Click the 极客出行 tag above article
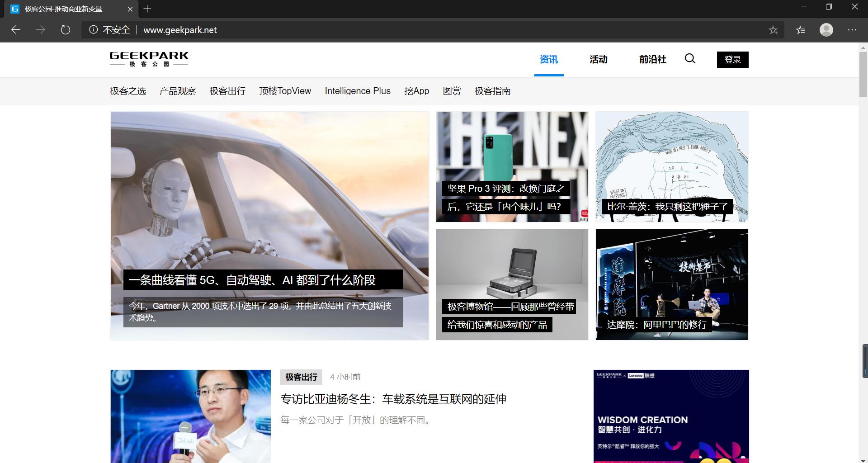The image size is (868, 463). coord(301,377)
